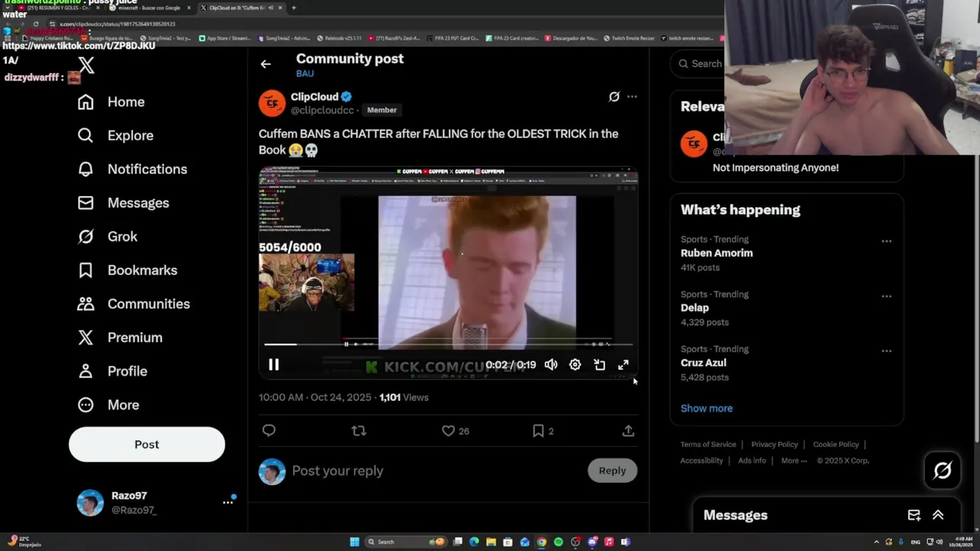Viewport: 980px width, 551px height.
Task: Click the reply speech bubble icon
Action: 269,431
